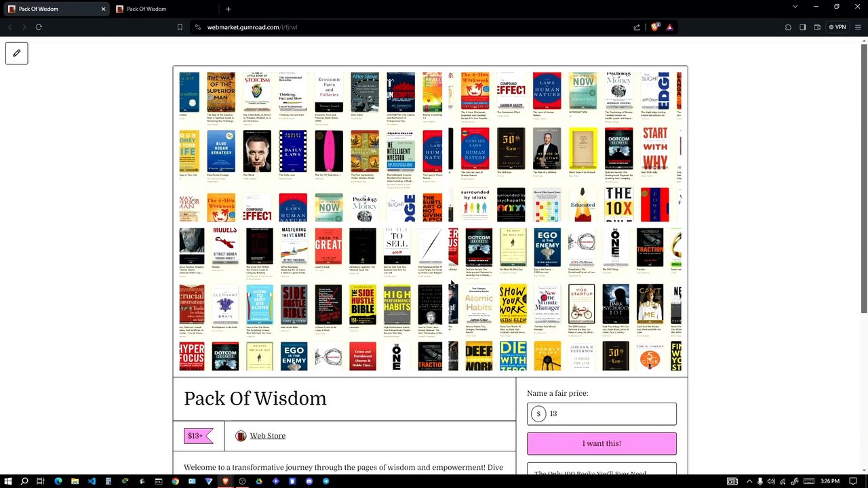Click the Ego Is The Enemy cover in the fourth row
Viewport: 868px width, 488px height.
[547, 247]
